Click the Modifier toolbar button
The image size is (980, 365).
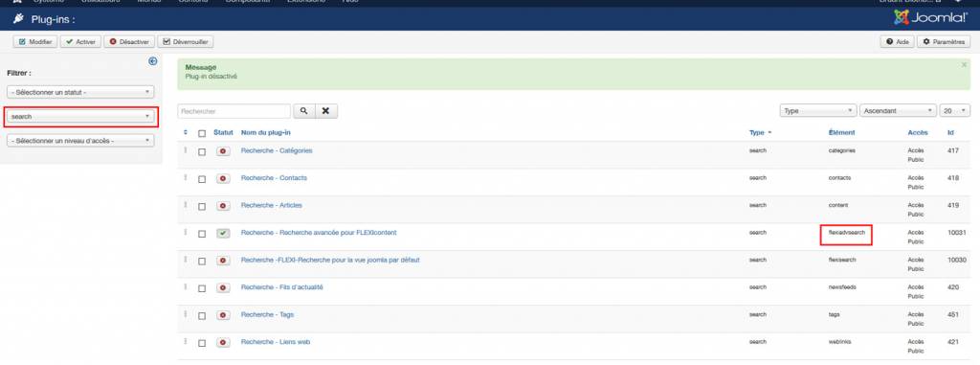click(x=35, y=42)
